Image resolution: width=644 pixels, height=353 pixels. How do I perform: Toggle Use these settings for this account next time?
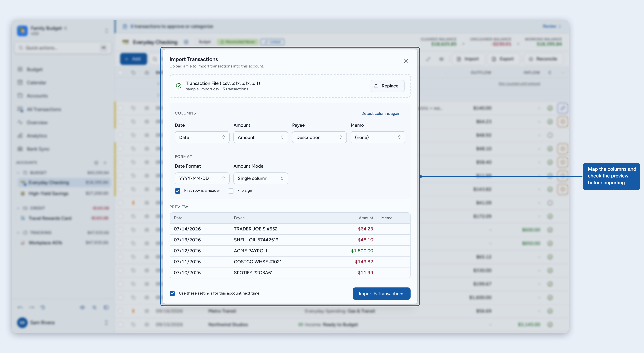pyautogui.click(x=172, y=293)
